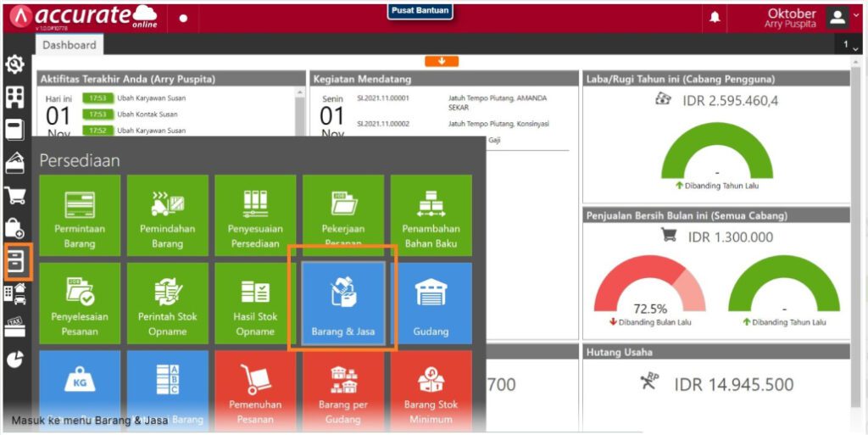Open the cash and bank wallet icon
The width and height of the screenshot is (868, 435).
(14, 163)
